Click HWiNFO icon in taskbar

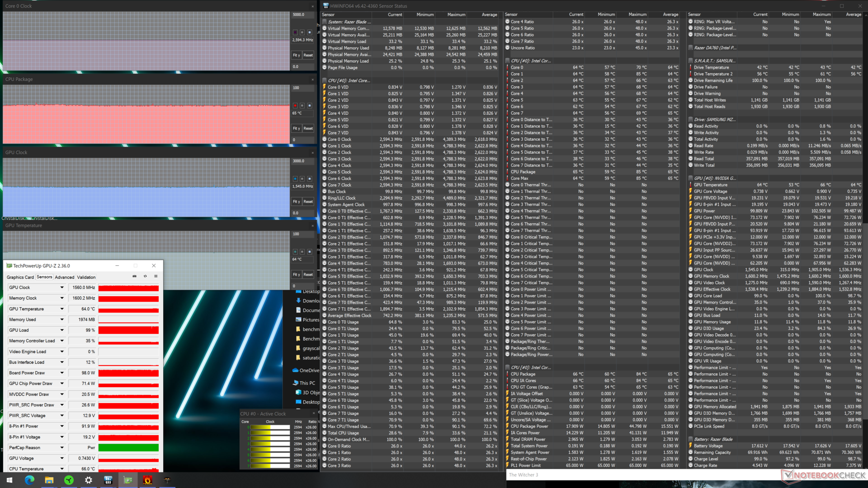(x=108, y=480)
